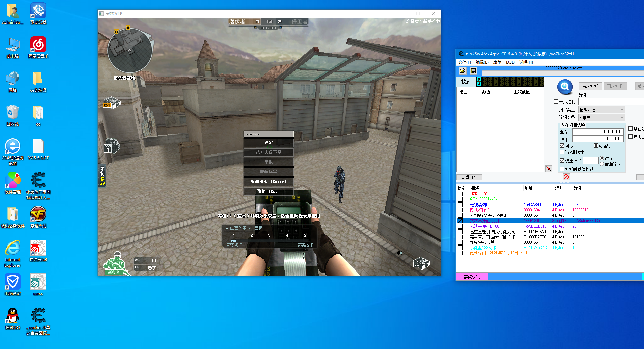
Task: Click the 查看内存 memory view button
Action: tap(469, 177)
